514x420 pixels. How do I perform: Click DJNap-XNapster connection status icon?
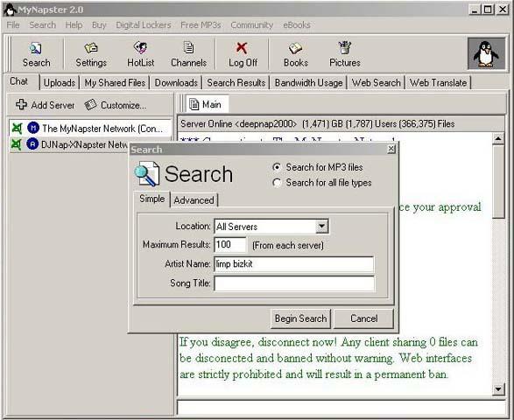17,144
